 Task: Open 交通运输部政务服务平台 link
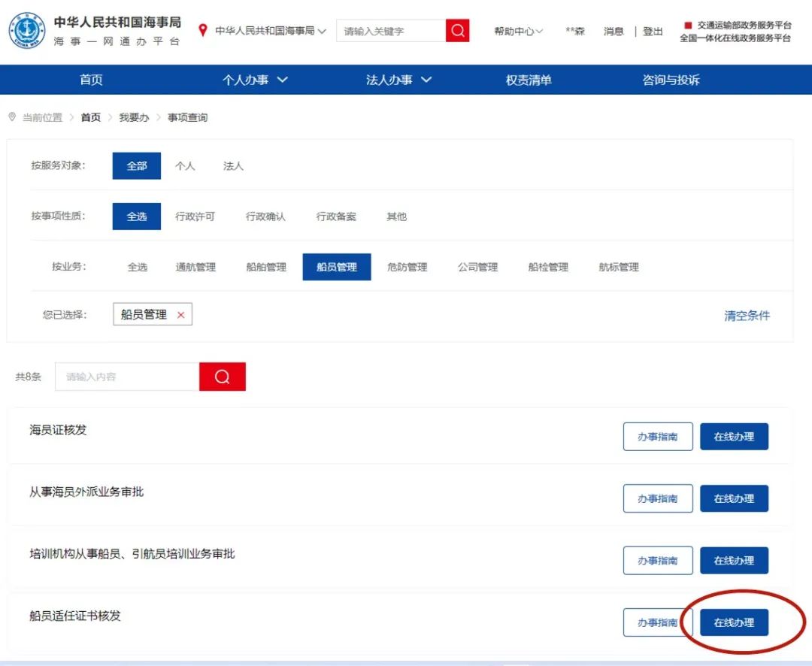point(744,25)
